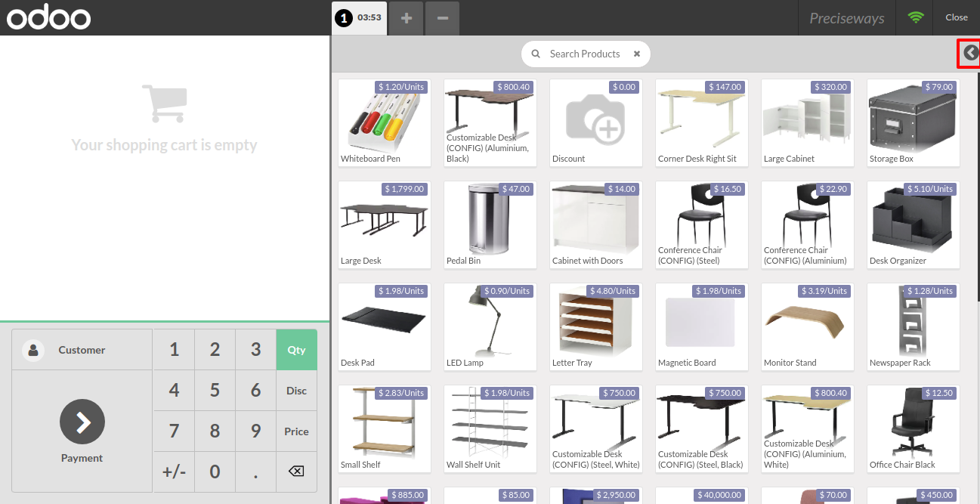Click the Payment arrow circle button
Viewport: 980px width, 504px height.
click(x=82, y=422)
